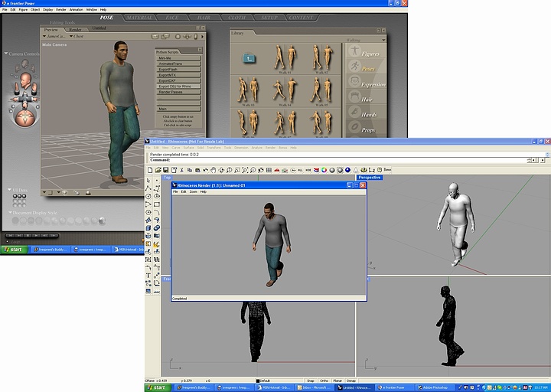The image size is (551, 392).
Task: Click the Cut scissors icon in Rhino toolbar
Action: click(x=181, y=170)
